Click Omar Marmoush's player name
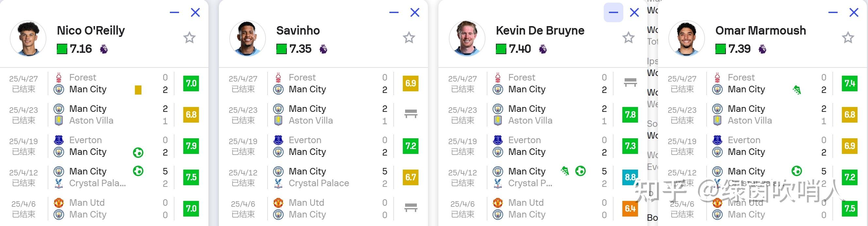868x226 pixels. (761, 31)
